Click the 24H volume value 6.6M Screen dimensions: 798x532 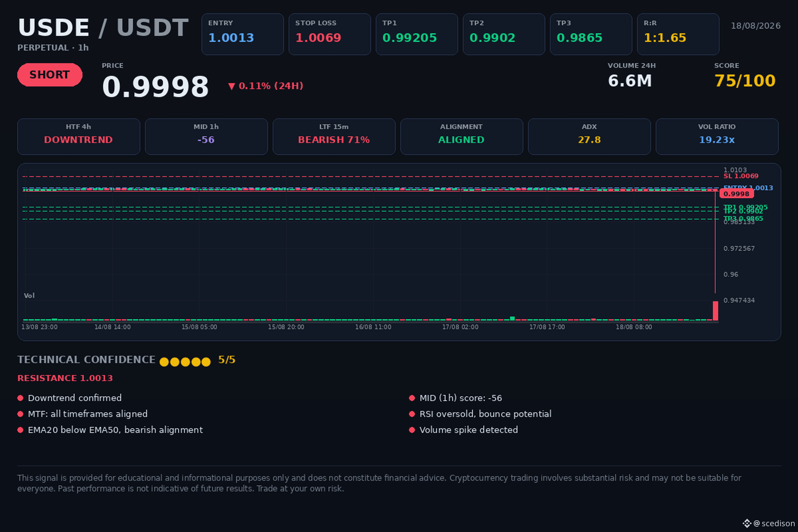[630, 81]
